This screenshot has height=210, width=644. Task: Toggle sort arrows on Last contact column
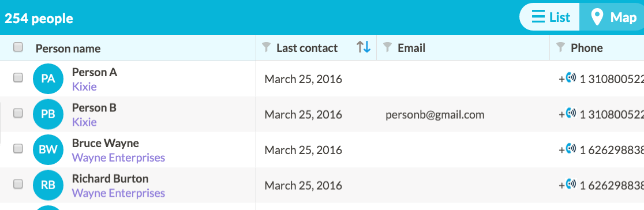(364, 47)
